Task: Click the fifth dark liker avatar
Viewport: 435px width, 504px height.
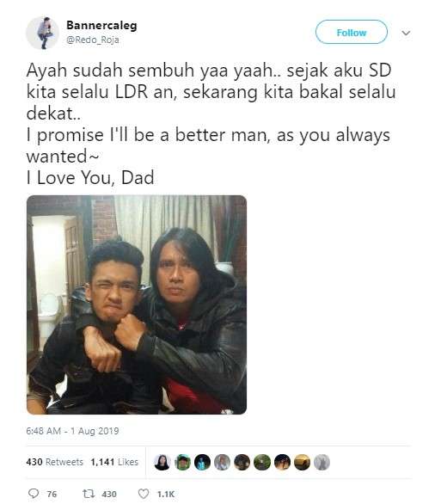Action: (242, 462)
